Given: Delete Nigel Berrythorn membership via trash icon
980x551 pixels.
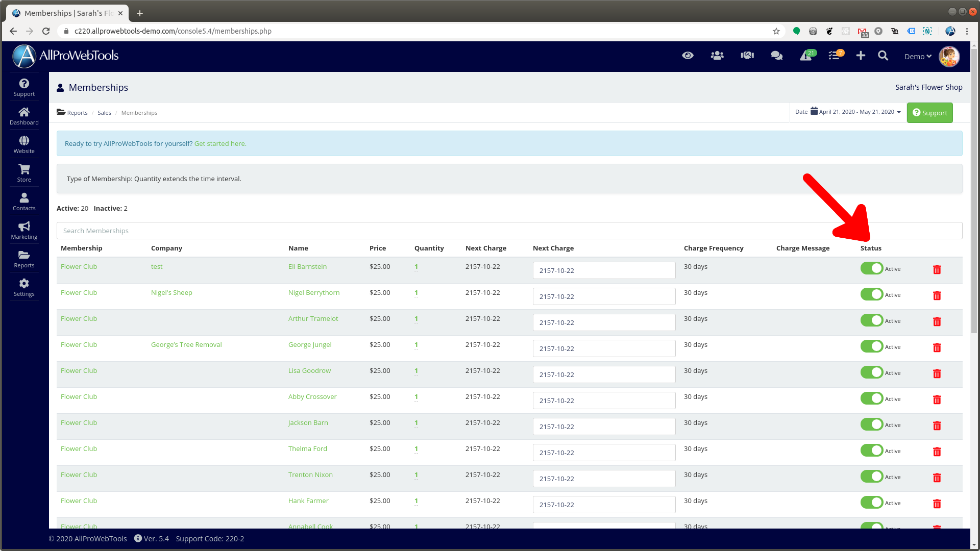Looking at the screenshot, I should point(937,295).
